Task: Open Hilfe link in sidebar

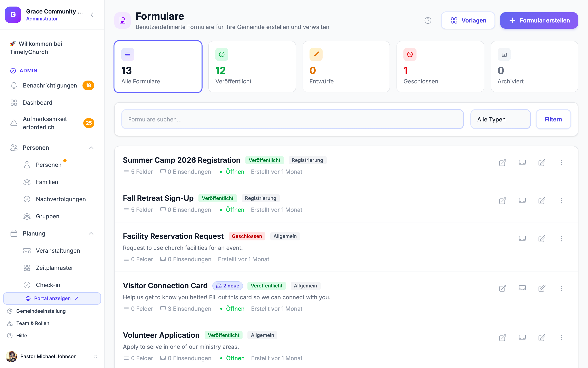Action: click(21, 336)
